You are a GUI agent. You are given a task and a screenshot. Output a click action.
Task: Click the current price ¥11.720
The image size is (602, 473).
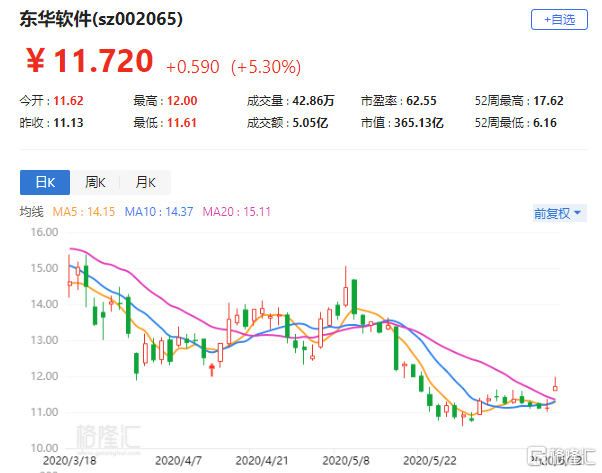click(89, 61)
